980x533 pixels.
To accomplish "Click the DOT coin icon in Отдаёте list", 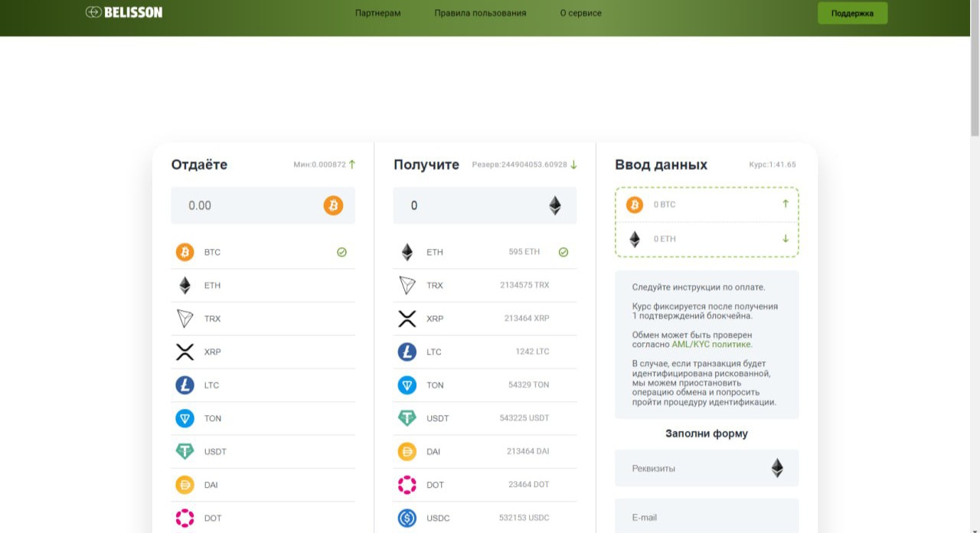I will 185,518.
